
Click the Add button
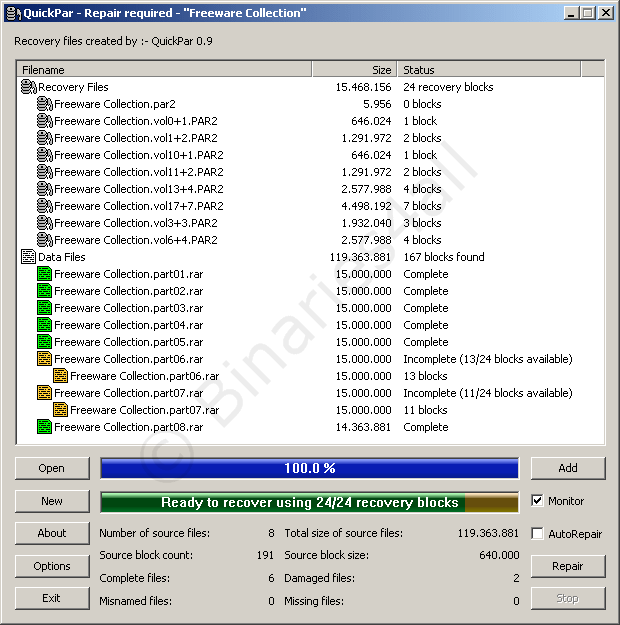tap(568, 468)
